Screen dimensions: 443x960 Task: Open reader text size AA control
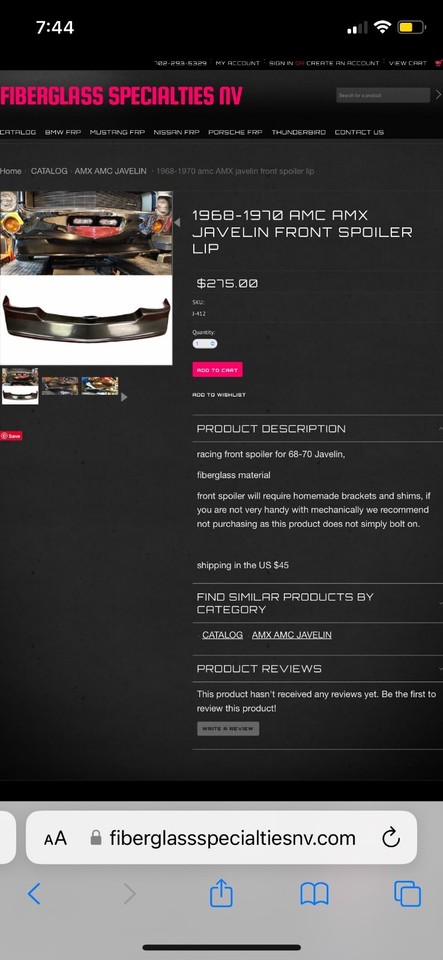pyautogui.click(x=55, y=838)
